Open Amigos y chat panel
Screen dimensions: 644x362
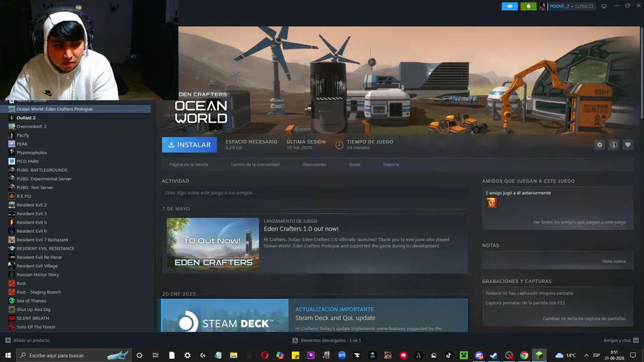tap(621, 340)
